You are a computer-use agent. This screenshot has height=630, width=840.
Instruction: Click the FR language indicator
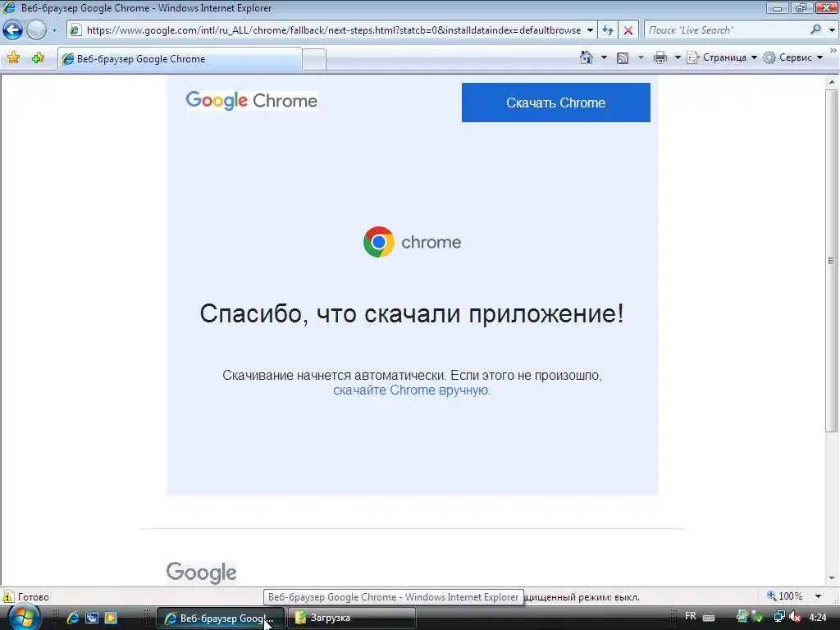point(691,616)
